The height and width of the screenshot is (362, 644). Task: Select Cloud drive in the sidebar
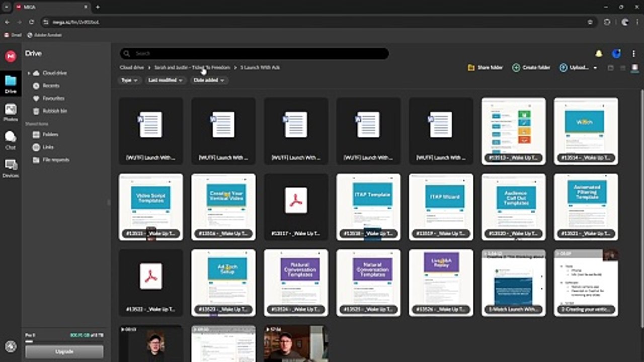[49, 73]
